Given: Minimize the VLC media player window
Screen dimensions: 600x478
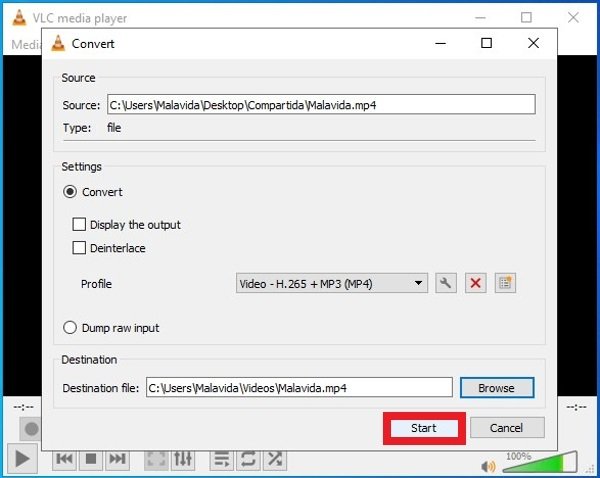Looking at the screenshot, I should click(480, 18).
